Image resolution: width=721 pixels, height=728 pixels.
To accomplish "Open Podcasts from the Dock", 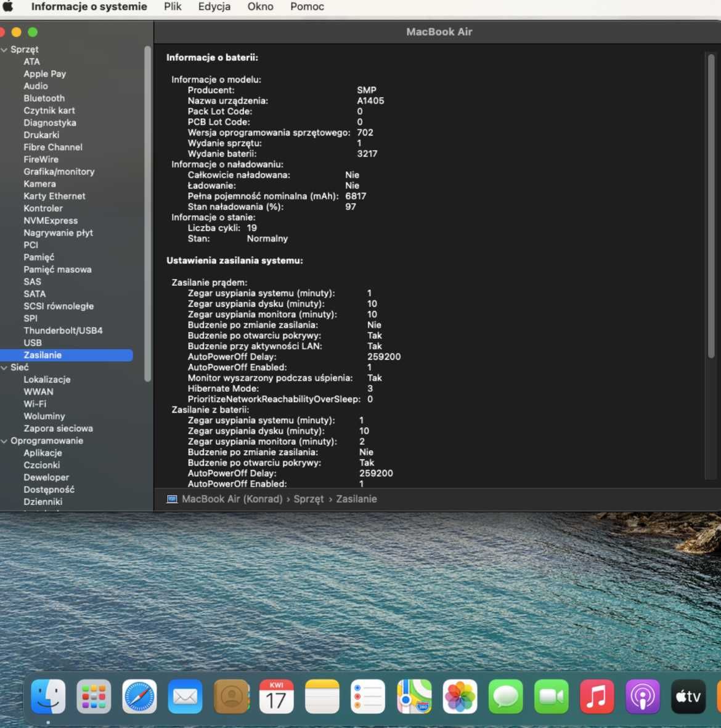I will (643, 697).
